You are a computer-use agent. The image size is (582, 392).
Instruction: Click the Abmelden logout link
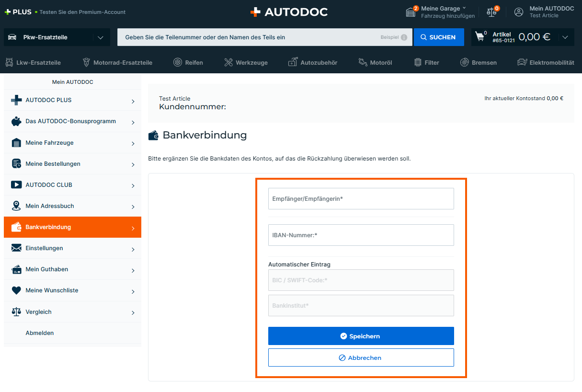(x=40, y=333)
